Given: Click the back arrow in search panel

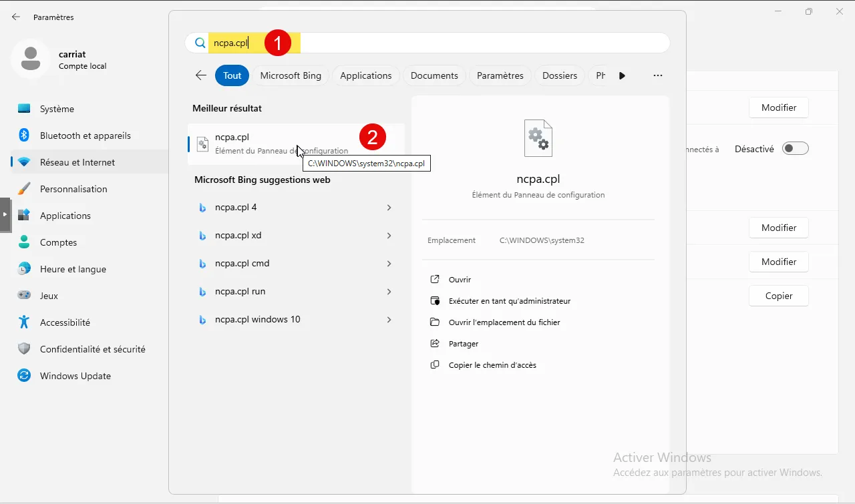Looking at the screenshot, I should point(200,75).
